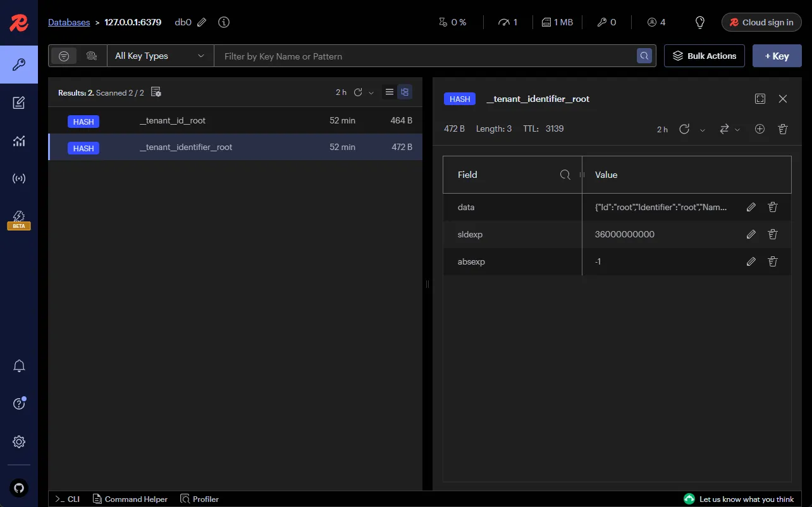Open the Profiler panel
The height and width of the screenshot is (507, 812).
199,499
